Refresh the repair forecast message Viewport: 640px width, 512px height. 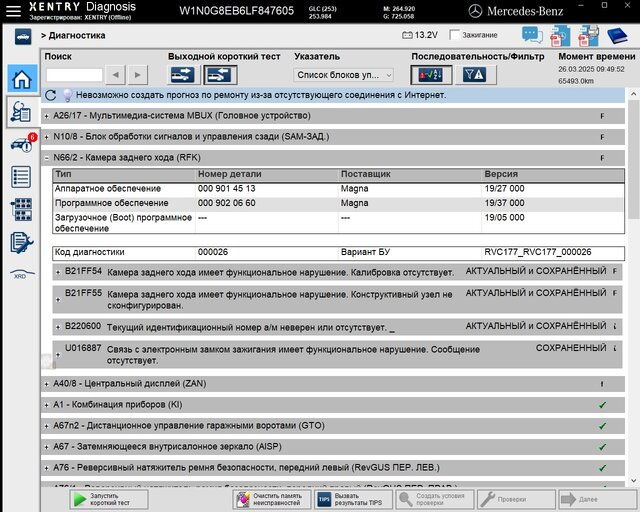coord(51,95)
